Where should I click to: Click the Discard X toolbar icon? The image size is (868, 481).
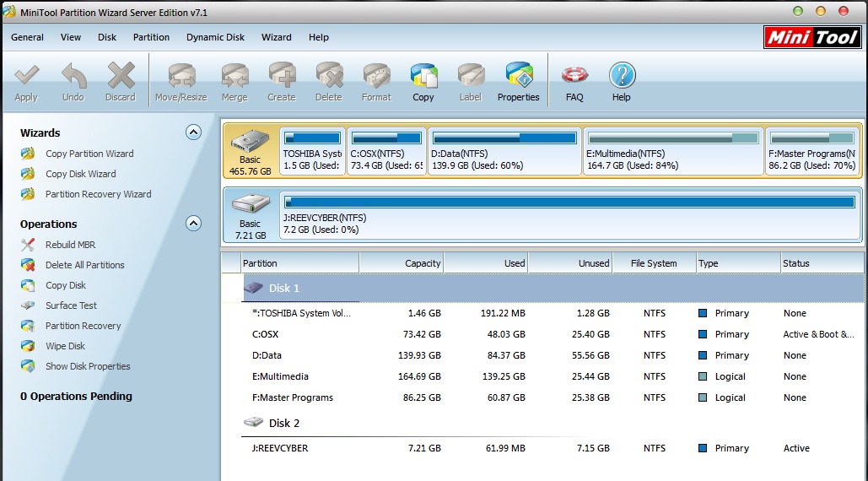tap(121, 76)
